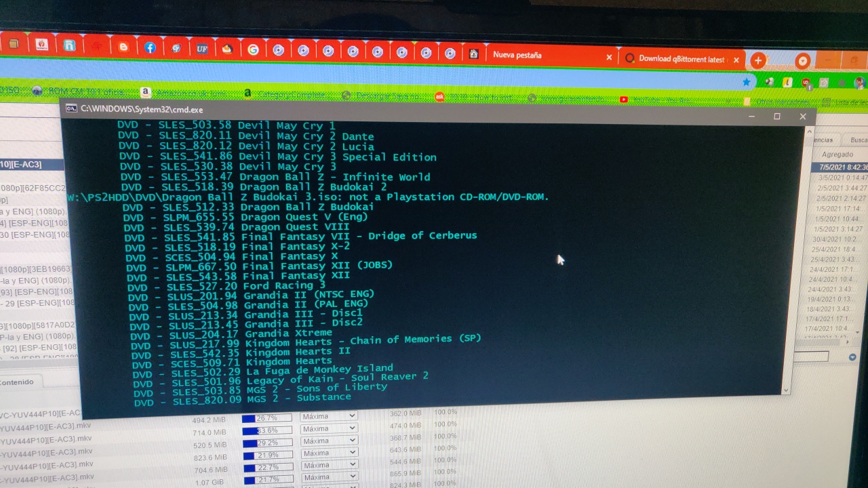
Task: Open the Google pinned tab
Action: (x=253, y=49)
